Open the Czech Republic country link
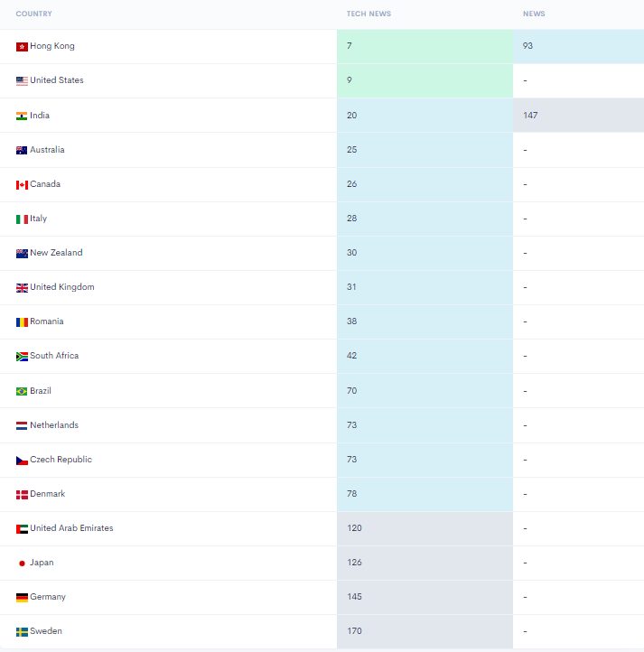The height and width of the screenshot is (652, 644). 61,460
